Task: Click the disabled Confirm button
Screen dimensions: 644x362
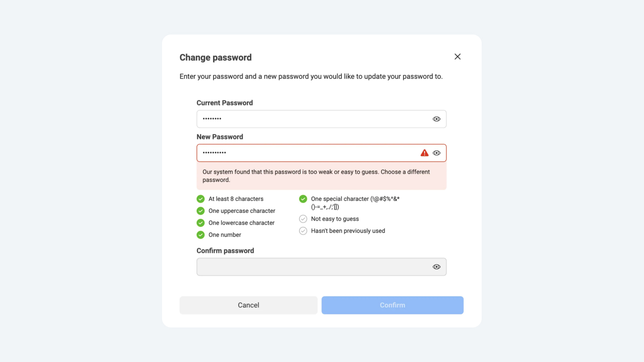Action: pyautogui.click(x=392, y=305)
